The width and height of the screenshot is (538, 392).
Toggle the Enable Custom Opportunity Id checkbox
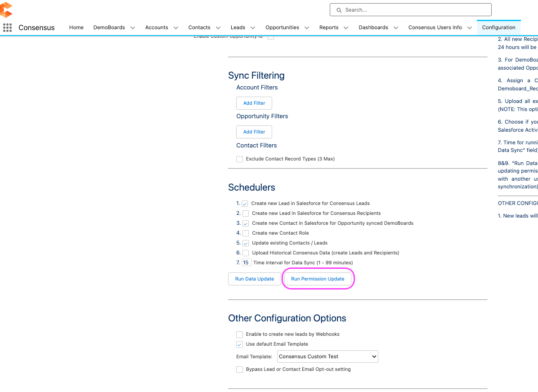click(271, 37)
